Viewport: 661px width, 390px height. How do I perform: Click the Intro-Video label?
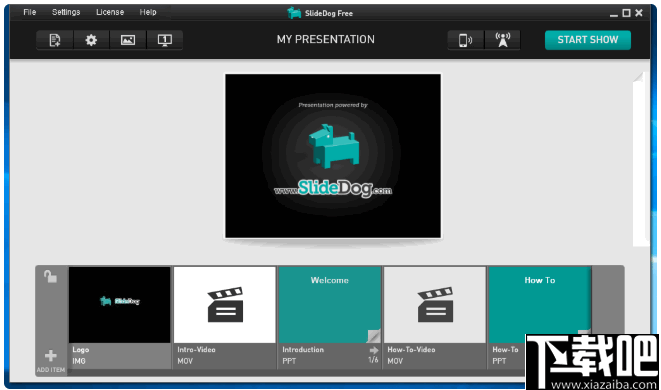click(x=196, y=350)
